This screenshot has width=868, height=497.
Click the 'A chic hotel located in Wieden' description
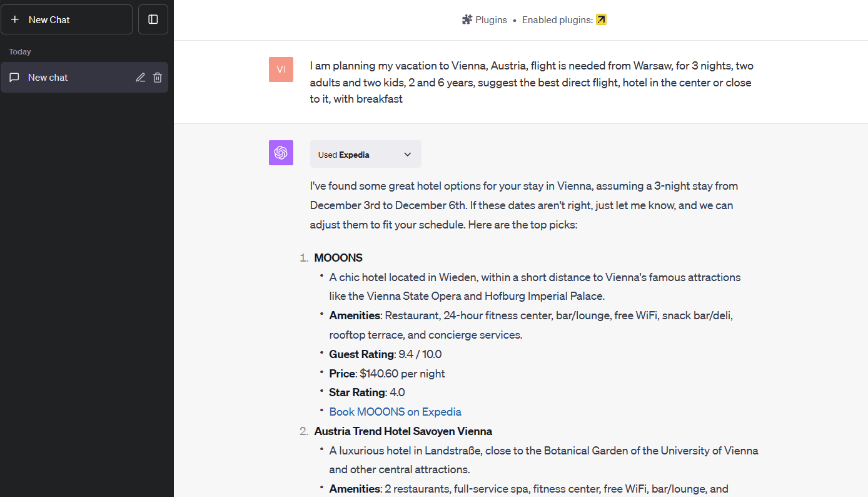[535, 287]
